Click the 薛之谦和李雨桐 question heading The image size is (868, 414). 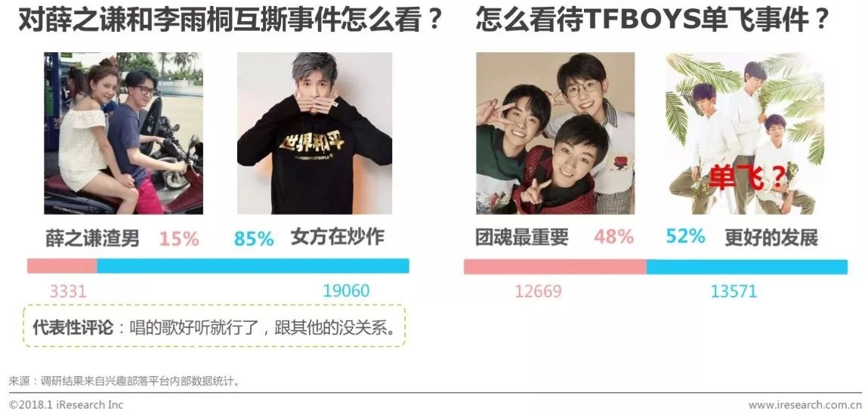[x=231, y=20]
